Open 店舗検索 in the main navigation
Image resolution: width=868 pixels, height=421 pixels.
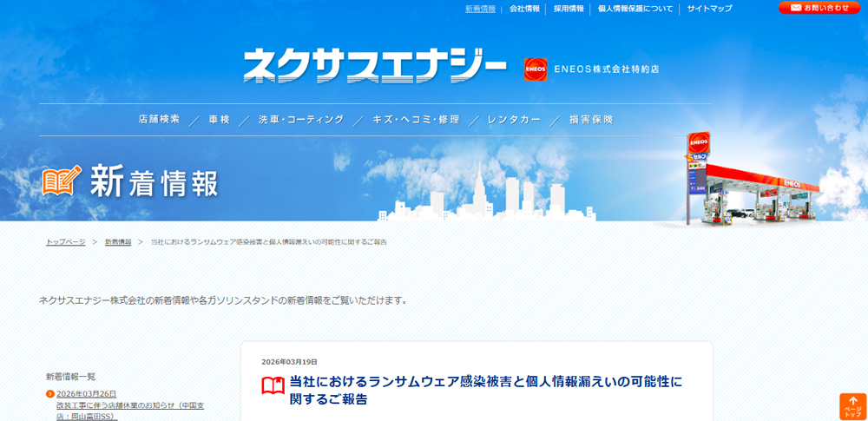point(159,120)
